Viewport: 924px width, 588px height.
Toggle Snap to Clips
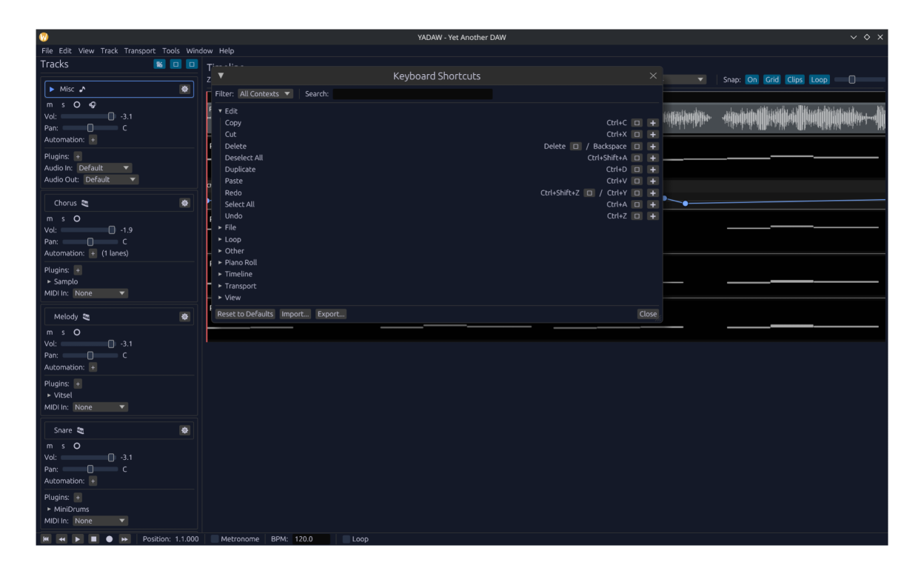pos(795,80)
